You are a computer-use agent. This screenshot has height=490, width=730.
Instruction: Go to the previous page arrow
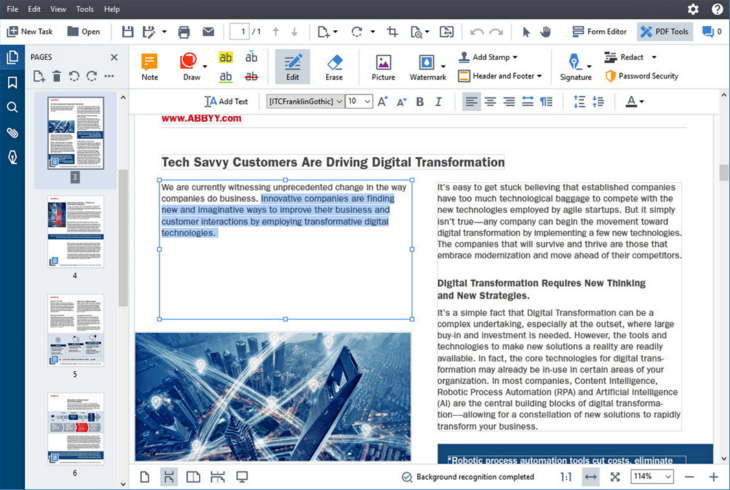(x=276, y=32)
